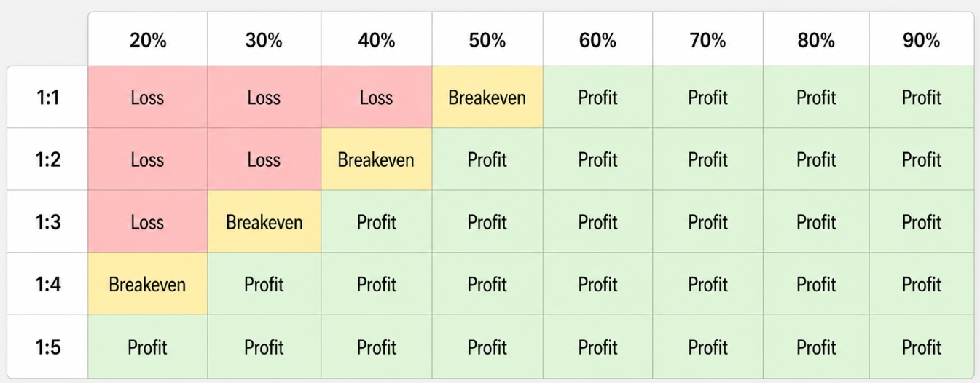Screen dimensions: 980x383
Task: Click the 1:1 row header
Action: pos(48,98)
